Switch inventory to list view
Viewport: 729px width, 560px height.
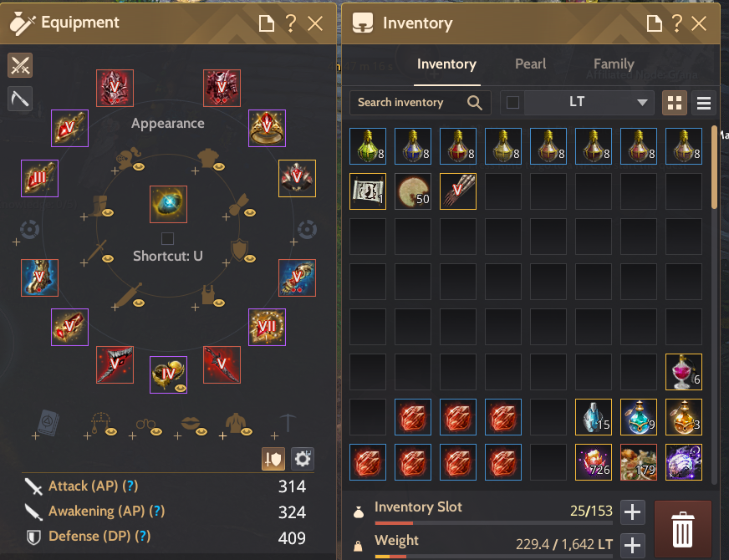click(x=704, y=103)
